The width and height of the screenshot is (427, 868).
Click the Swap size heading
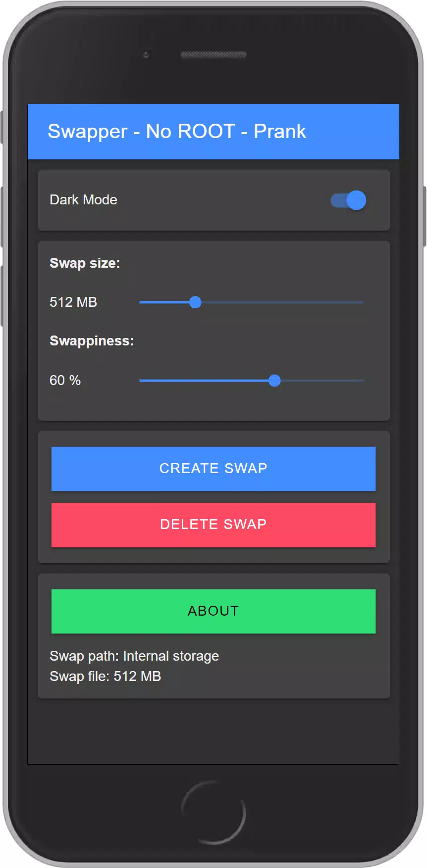pyautogui.click(x=85, y=263)
